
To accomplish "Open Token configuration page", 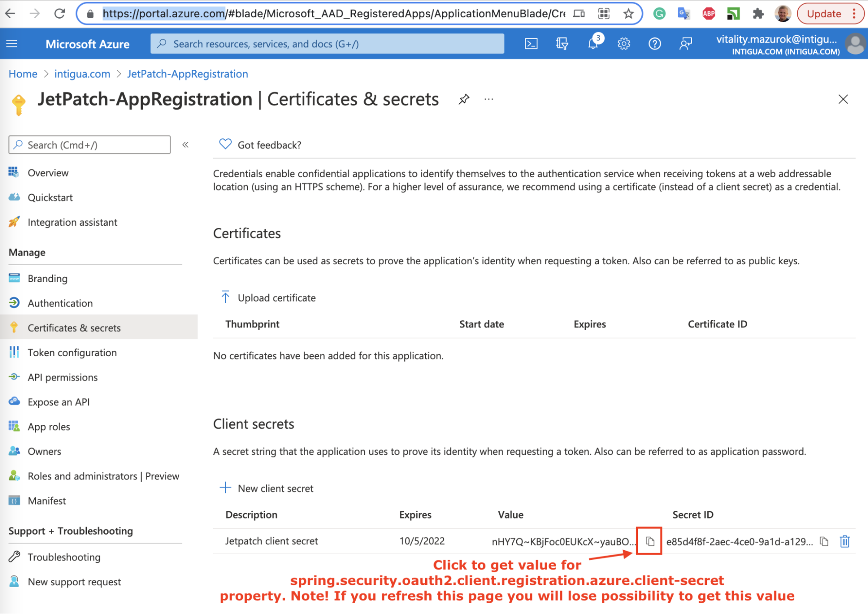I will click(72, 352).
